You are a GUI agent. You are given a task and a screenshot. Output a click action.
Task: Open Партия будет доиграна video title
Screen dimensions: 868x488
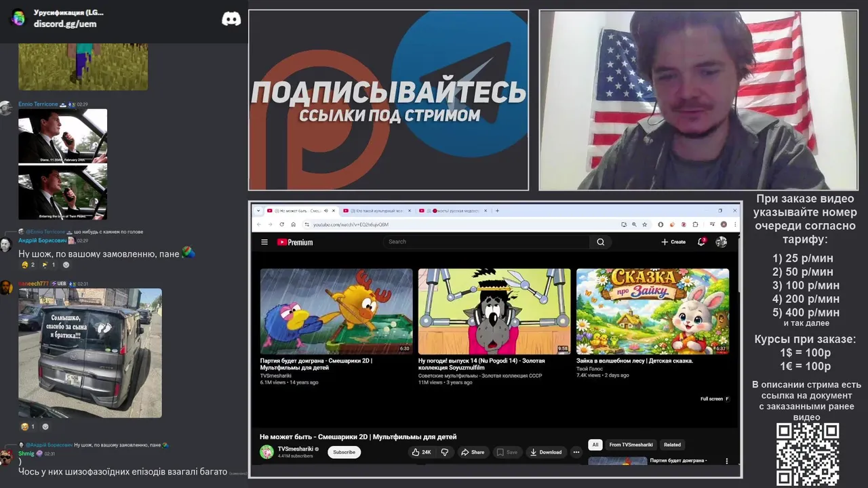point(316,364)
